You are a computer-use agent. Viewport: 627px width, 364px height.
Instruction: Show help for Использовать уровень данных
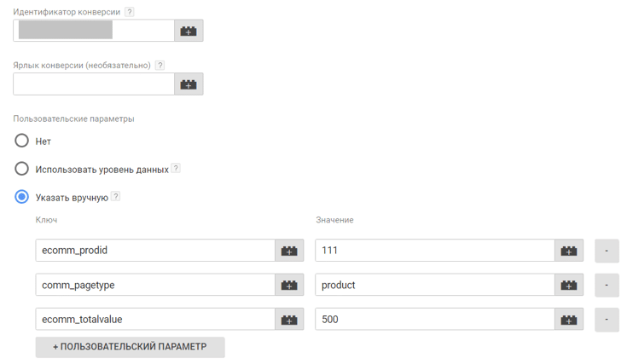[176, 169]
